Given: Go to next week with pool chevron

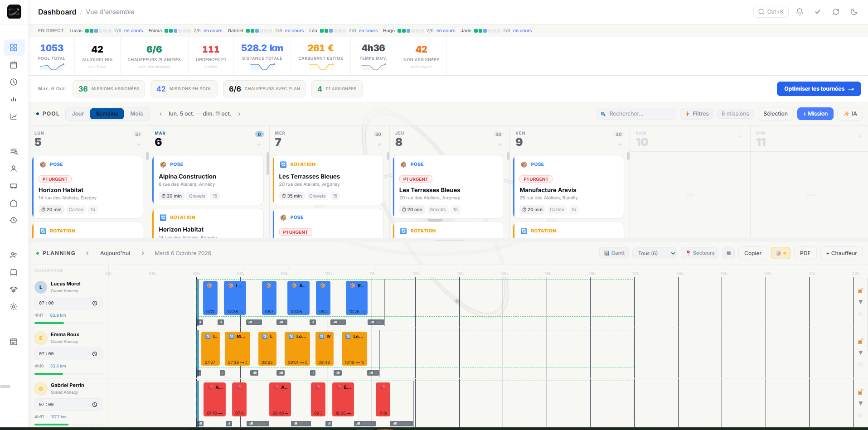Looking at the screenshot, I should (x=239, y=114).
